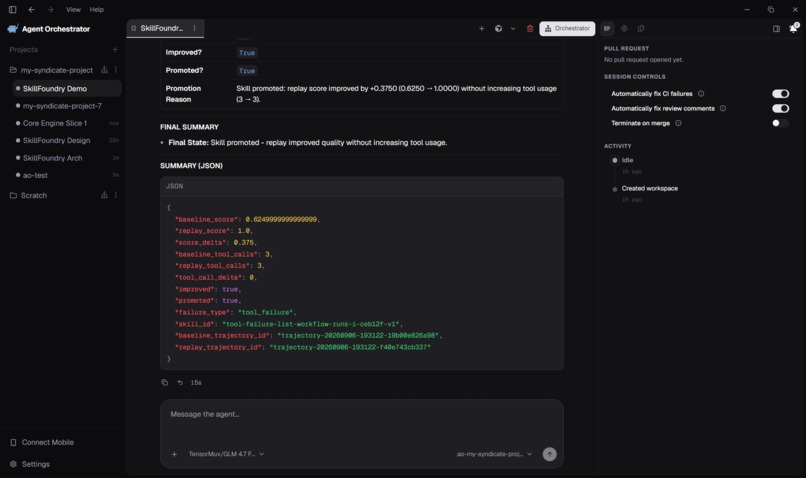Show info for Automatically fix CI failures
Viewport: 806px width, 478px height.
point(701,94)
